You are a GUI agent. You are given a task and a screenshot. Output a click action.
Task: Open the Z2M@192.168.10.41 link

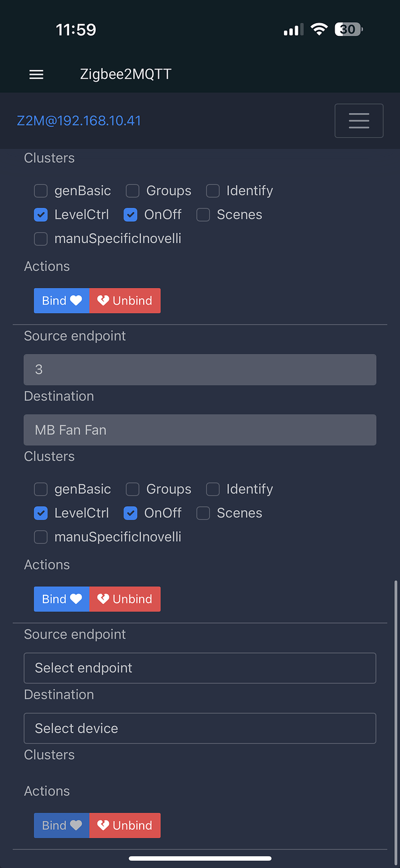click(79, 120)
